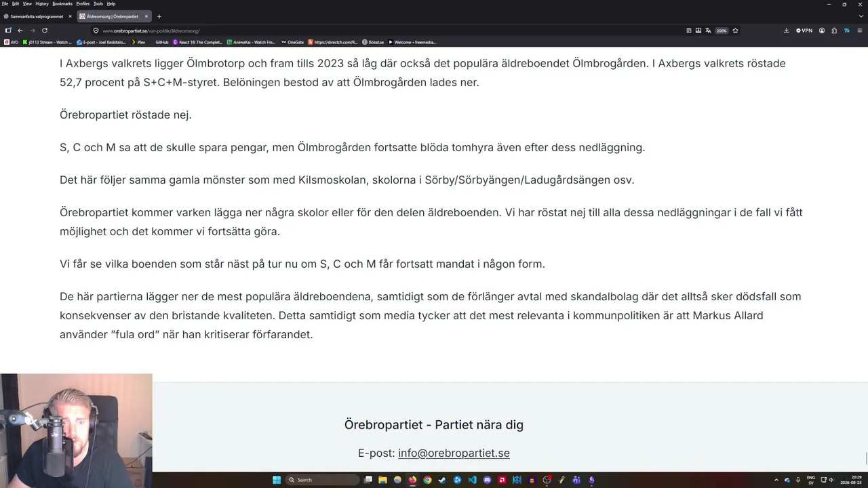This screenshot has width=868, height=488.
Task: Open Task View on the taskbar
Action: [368, 480]
